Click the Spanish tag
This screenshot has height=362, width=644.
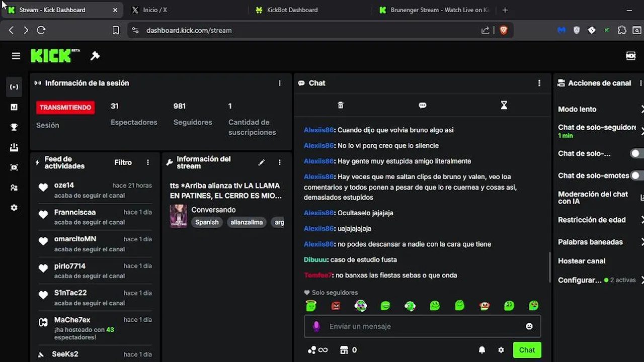(207, 222)
